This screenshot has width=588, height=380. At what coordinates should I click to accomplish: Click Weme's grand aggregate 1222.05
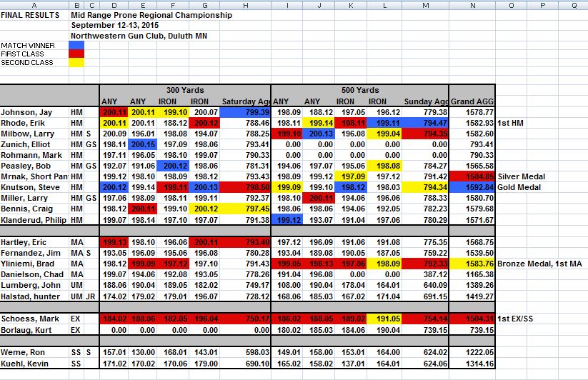pyautogui.click(x=472, y=352)
